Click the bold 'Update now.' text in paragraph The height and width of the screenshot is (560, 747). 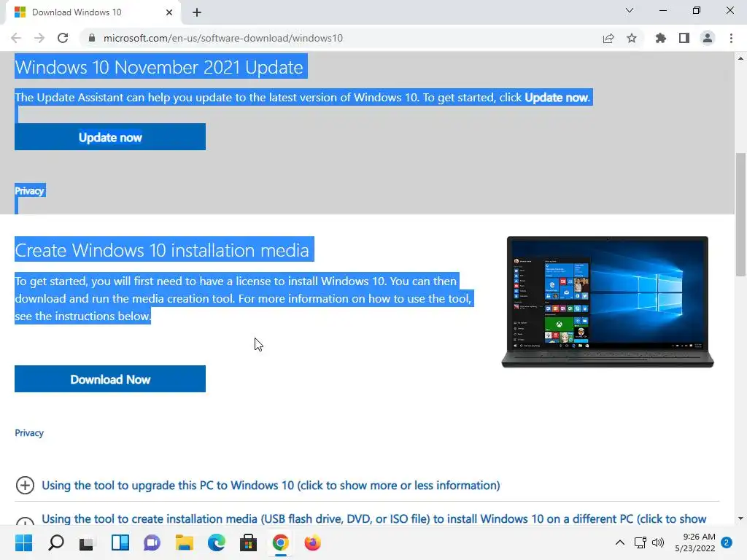click(557, 98)
